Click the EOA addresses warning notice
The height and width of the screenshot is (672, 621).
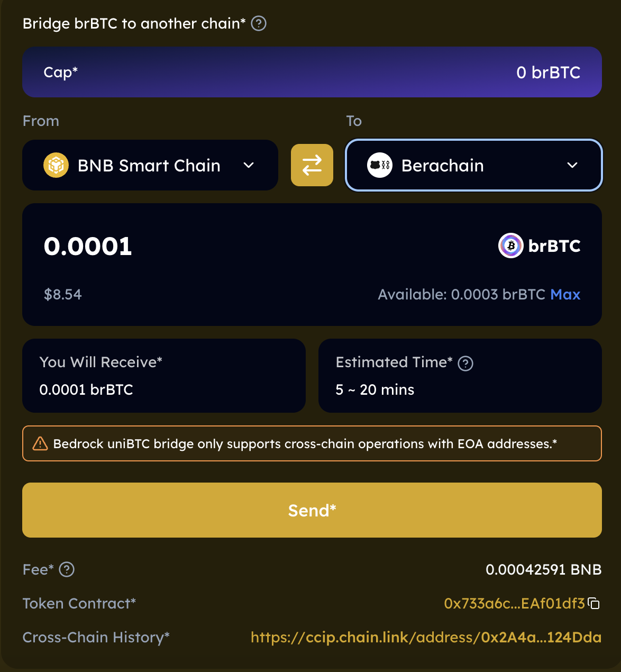tap(312, 443)
